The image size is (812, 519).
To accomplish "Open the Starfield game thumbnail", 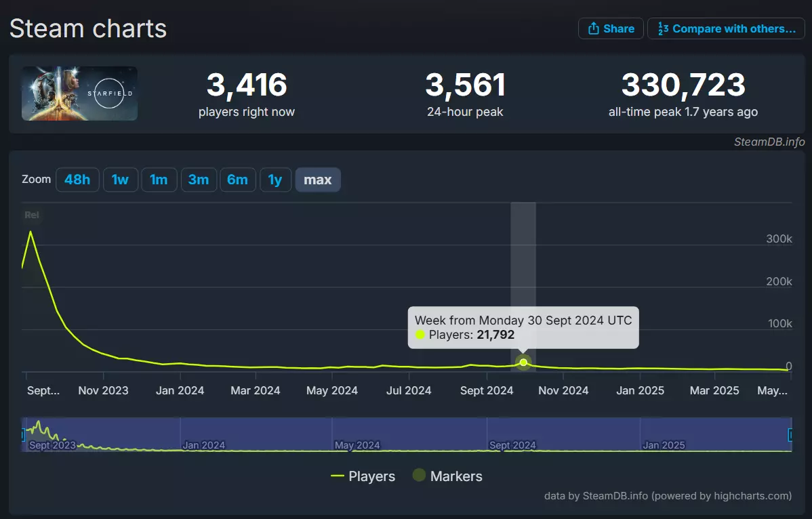I will coord(80,94).
